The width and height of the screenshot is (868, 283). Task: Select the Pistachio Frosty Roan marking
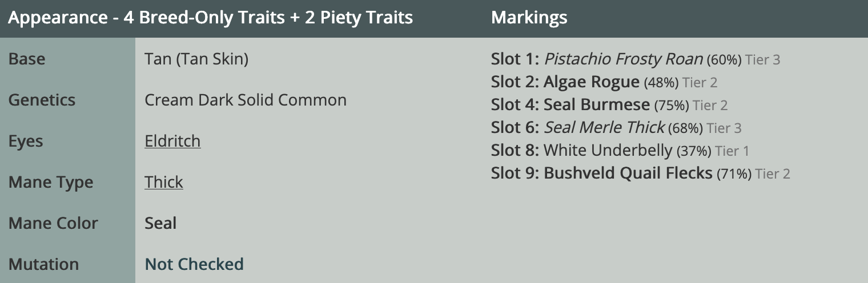[623, 59]
